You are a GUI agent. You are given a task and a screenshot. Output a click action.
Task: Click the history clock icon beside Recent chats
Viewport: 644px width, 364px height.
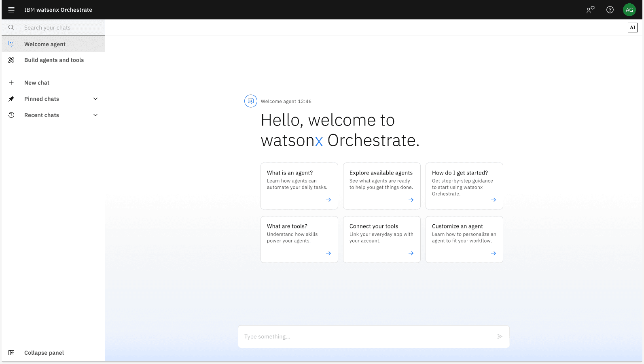11,115
